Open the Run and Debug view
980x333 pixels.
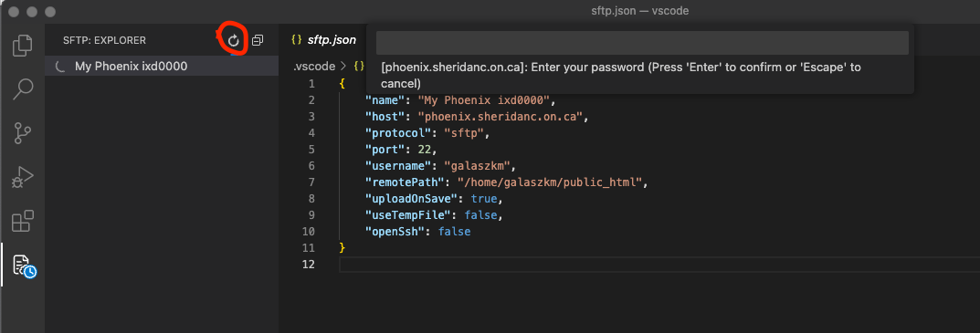point(23,177)
